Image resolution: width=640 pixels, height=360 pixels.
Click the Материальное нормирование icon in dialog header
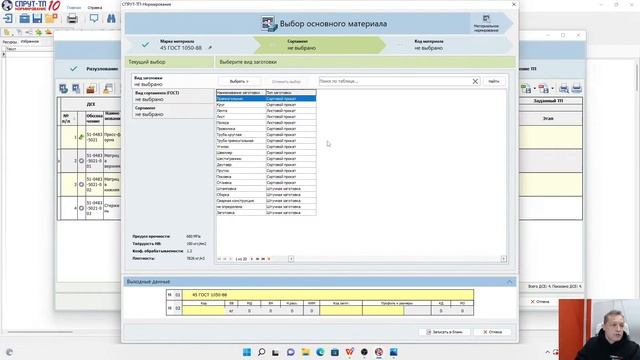pyautogui.click(x=486, y=23)
